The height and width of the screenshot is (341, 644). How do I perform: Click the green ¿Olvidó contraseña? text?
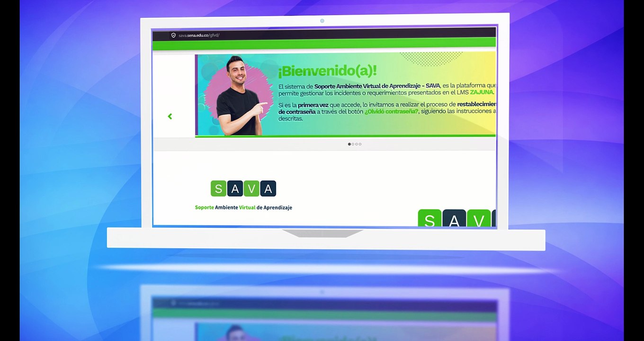[392, 111]
